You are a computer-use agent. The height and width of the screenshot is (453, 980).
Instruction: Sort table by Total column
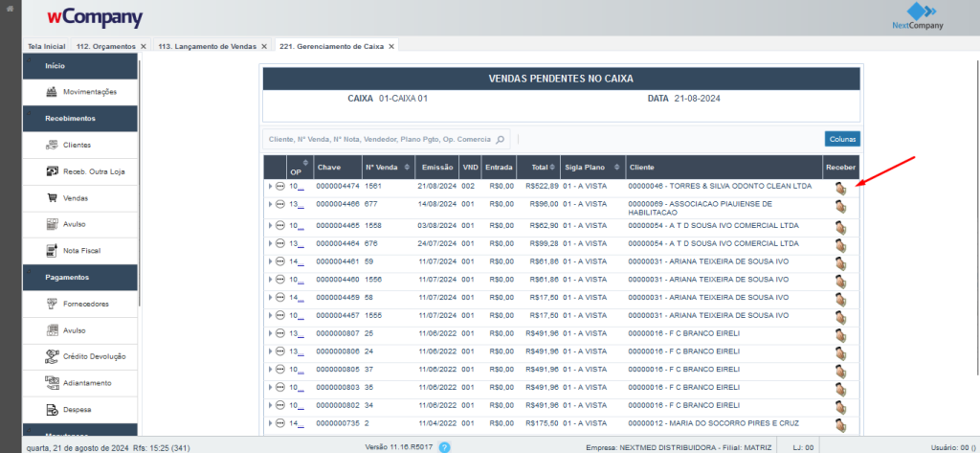(x=542, y=167)
